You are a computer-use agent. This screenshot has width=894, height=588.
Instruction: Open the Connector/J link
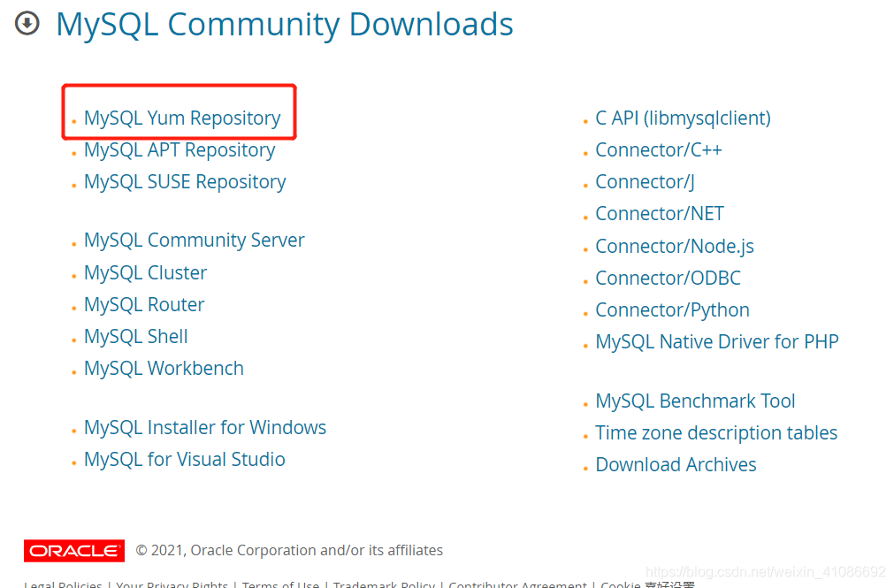[x=645, y=182]
